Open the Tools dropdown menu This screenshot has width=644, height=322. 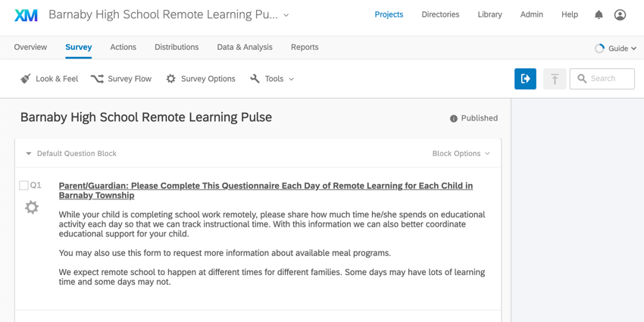click(x=272, y=79)
